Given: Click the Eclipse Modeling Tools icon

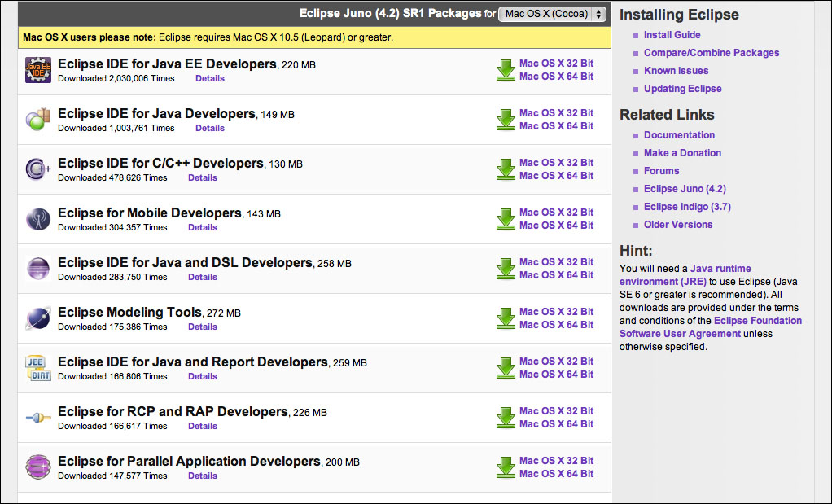Looking at the screenshot, I should click(38, 318).
